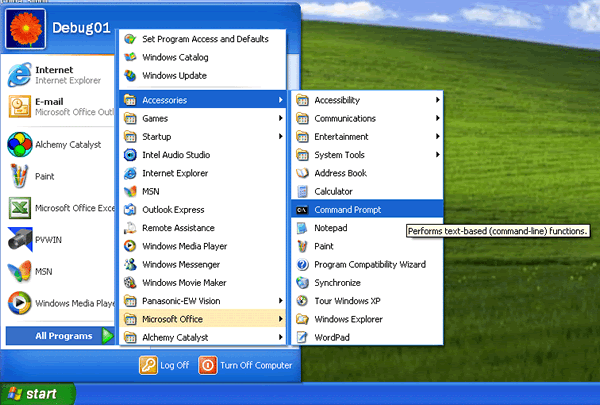Open the E-mail Outlook icon
This screenshot has width=600, height=405.
pos(20,106)
